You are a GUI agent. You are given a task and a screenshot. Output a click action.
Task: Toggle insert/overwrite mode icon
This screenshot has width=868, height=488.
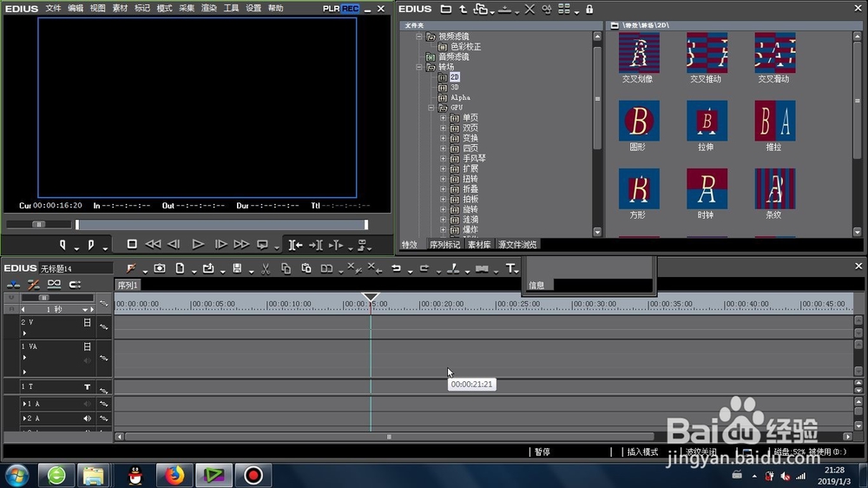pos(13,285)
